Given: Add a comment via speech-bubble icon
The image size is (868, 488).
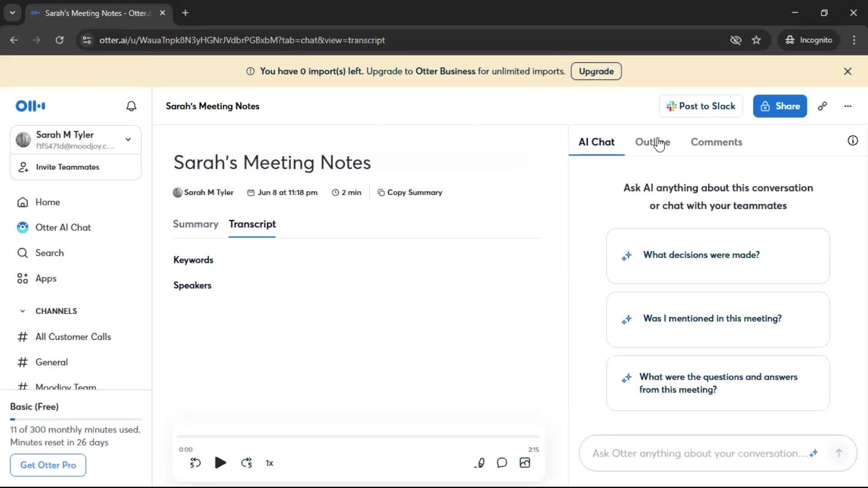Looking at the screenshot, I should (502, 463).
